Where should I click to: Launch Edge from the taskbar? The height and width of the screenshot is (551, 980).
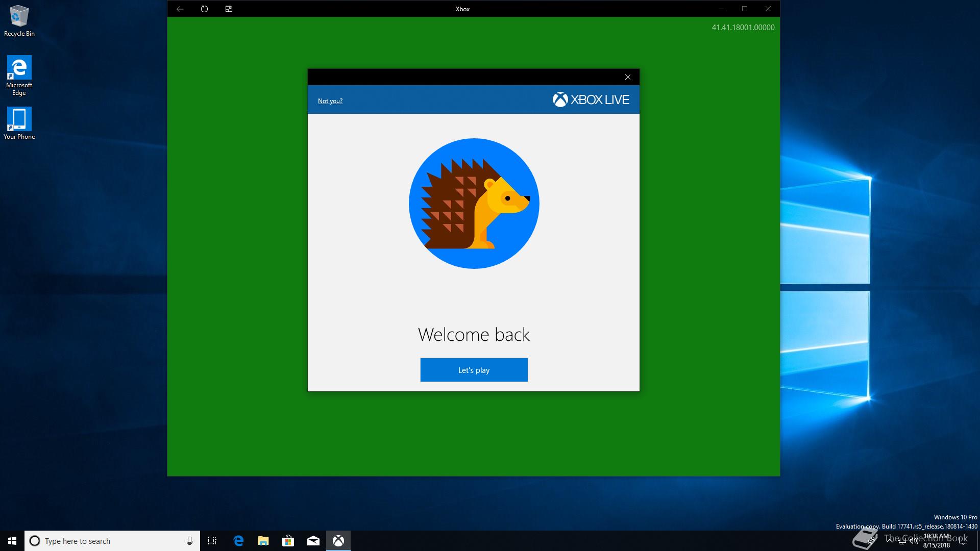click(x=238, y=541)
